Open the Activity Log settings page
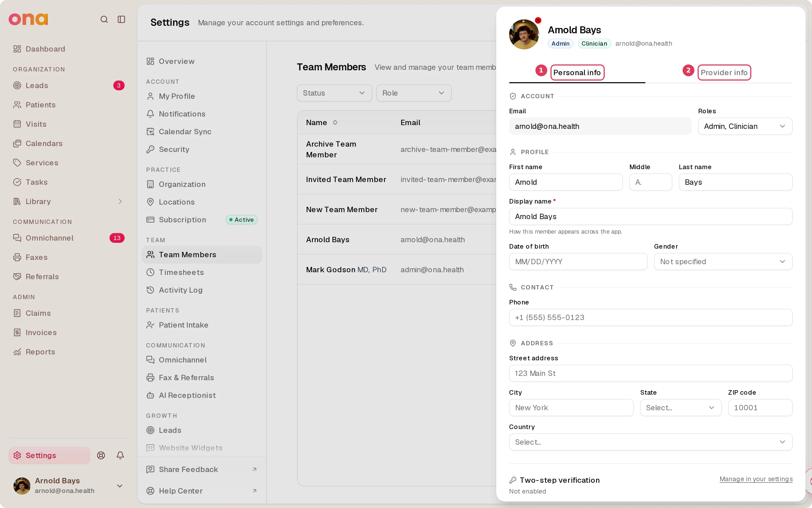The height and width of the screenshot is (508, 812). coord(202,290)
